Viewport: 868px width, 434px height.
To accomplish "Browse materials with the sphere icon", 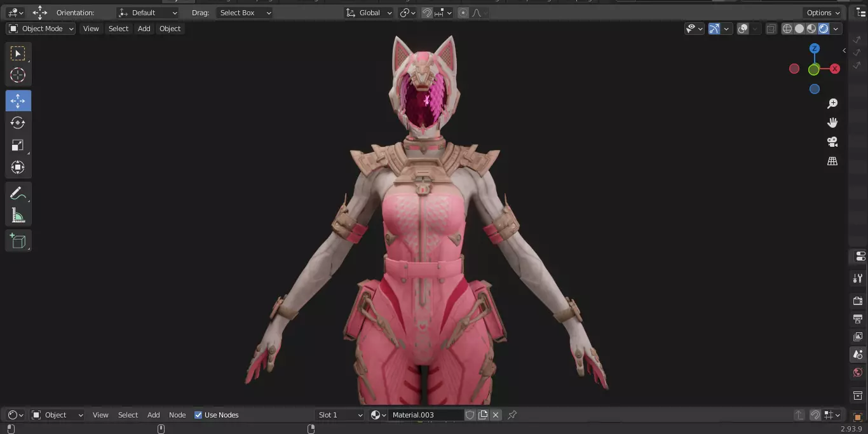I will click(x=379, y=415).
